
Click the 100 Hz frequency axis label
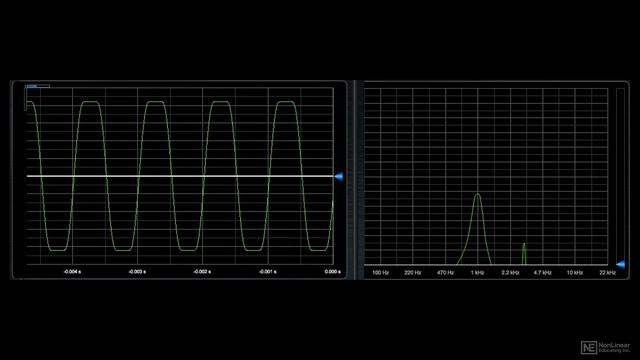click(380, 273)
